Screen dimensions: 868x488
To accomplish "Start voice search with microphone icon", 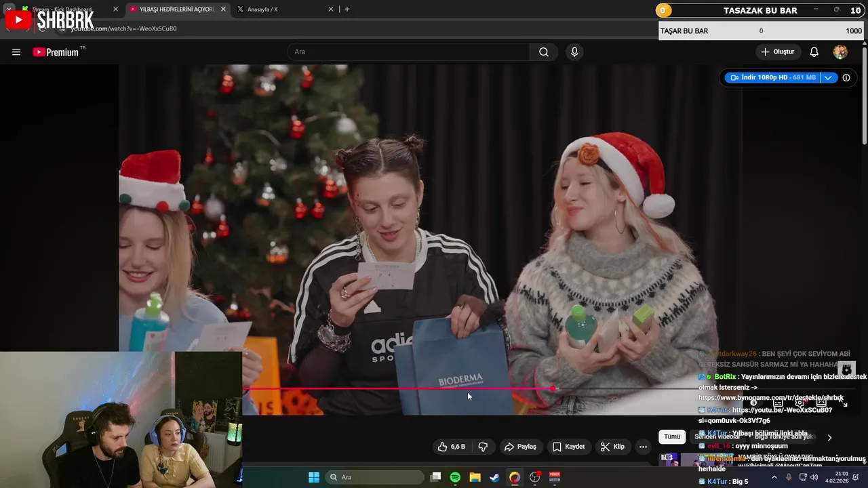I will [x=574, y=52].
